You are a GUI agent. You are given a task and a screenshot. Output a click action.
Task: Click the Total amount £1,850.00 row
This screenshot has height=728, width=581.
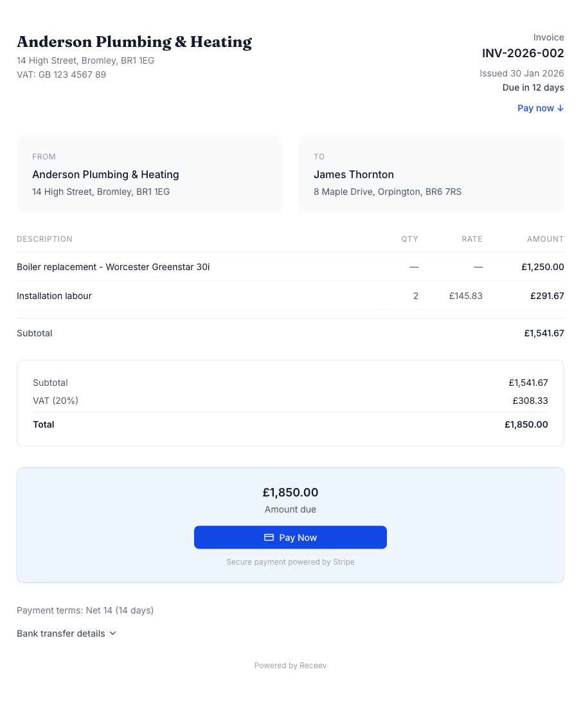[290, 424]
